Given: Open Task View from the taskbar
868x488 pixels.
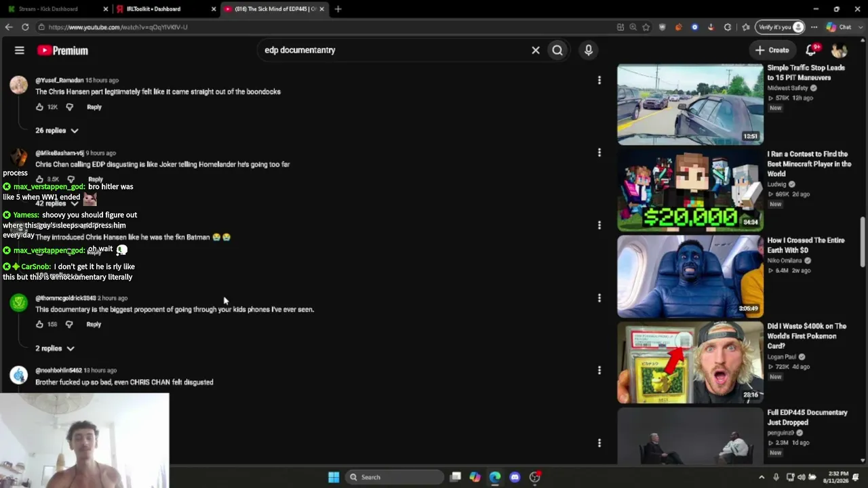Looking at the screenshot, I should (456, 477).
